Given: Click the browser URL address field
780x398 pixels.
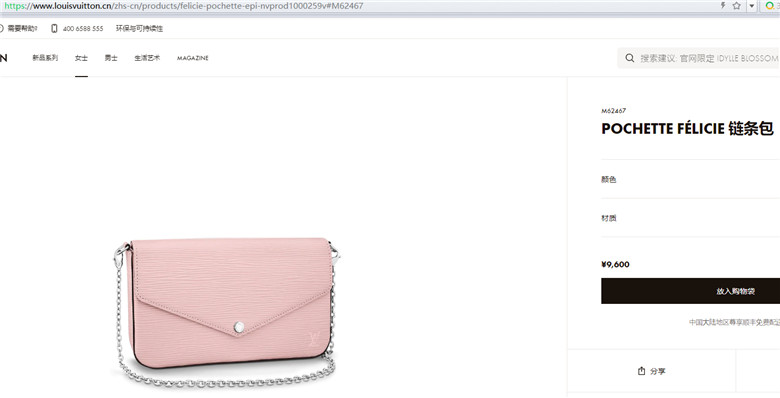Looking at the screenshot, I should [x=358, y=6].
